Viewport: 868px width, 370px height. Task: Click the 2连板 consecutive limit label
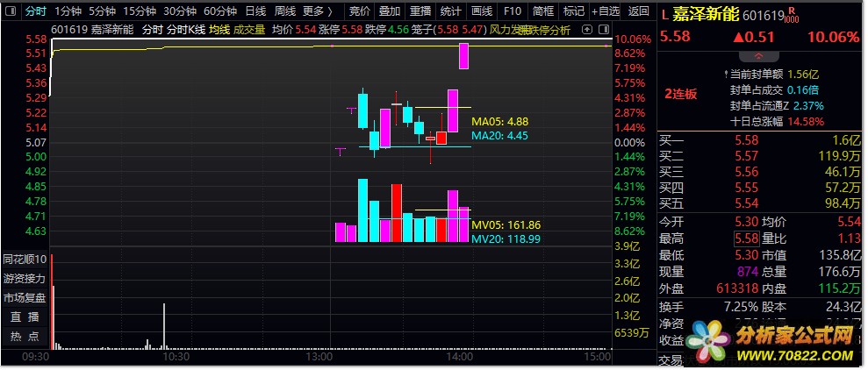tap(681, 94)
